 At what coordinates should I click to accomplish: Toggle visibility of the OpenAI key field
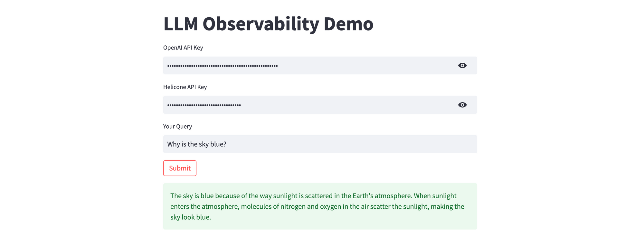pos(462,65)
